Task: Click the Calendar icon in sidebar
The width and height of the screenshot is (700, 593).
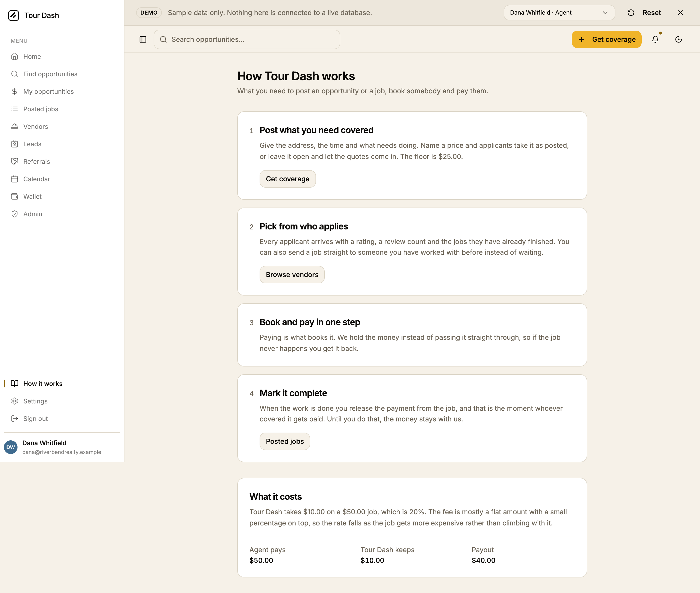Action: [14, 179]
